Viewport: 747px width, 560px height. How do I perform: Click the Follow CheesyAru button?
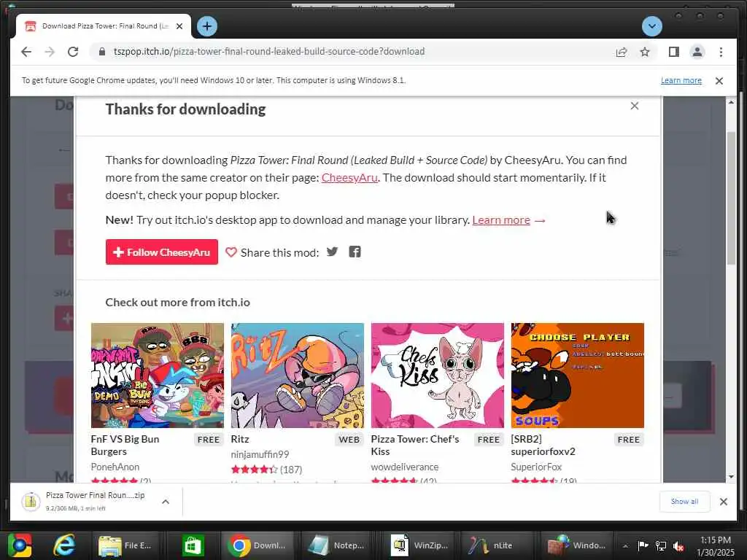tap(161, 252)
